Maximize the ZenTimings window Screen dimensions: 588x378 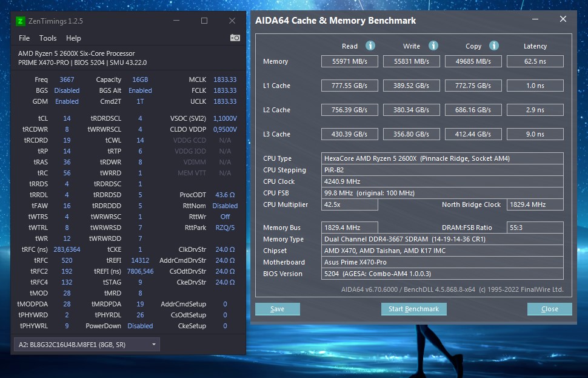point(204,21)
